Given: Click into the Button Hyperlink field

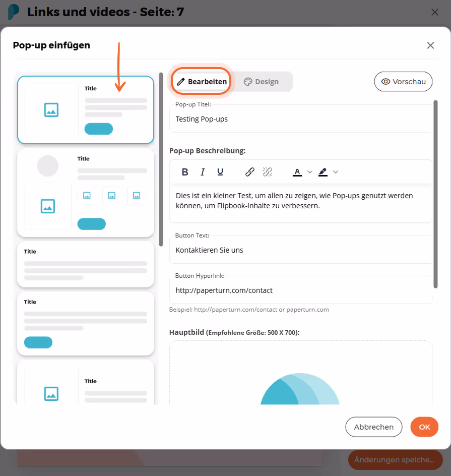Looking at the screenshot, I should tap(301, 290).
